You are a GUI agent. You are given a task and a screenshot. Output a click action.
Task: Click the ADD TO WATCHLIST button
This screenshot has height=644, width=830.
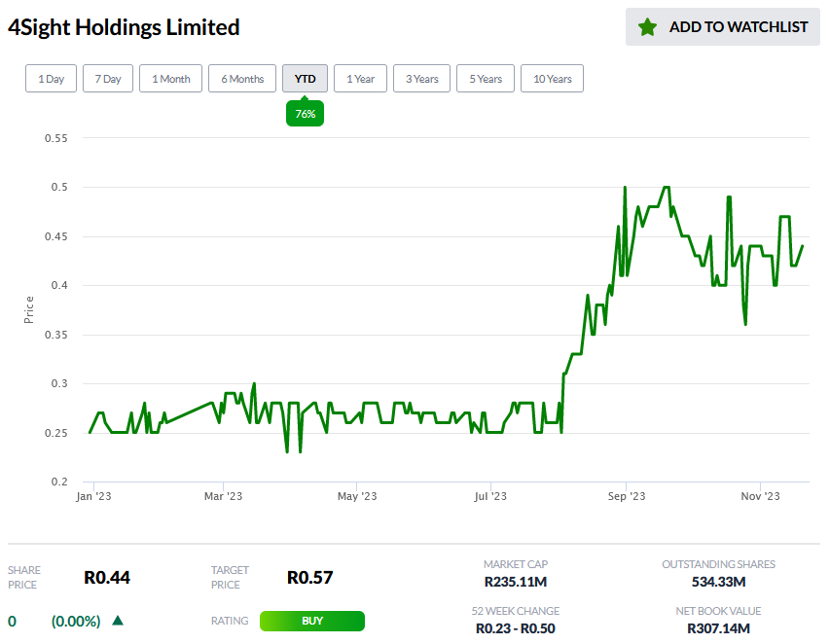click(x=723, y=26)
